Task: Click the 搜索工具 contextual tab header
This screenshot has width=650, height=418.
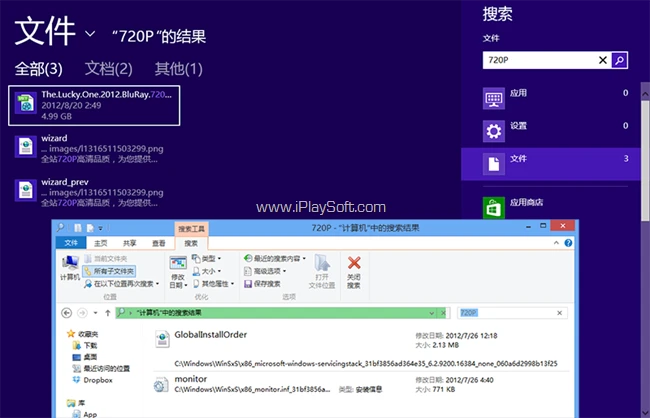Action: click(x=192, y=228)
